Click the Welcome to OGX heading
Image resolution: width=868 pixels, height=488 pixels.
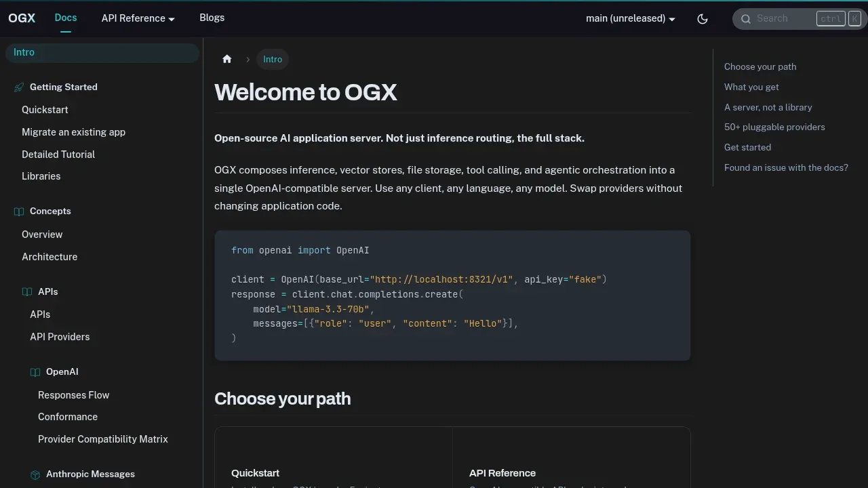[306, 92]
